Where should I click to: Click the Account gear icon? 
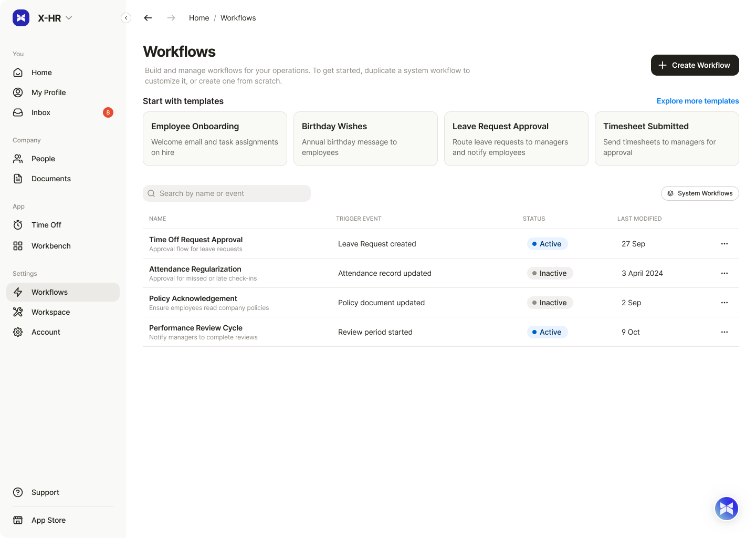tap(18, 332)
